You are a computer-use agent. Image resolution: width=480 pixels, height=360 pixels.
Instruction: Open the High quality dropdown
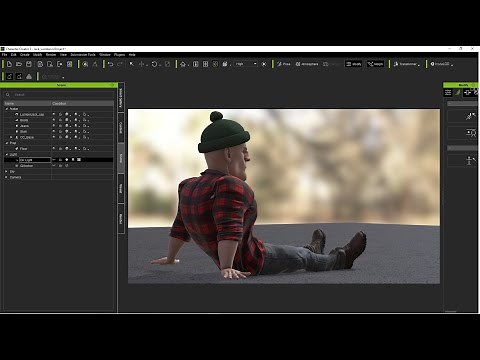(x=246, y=64)
